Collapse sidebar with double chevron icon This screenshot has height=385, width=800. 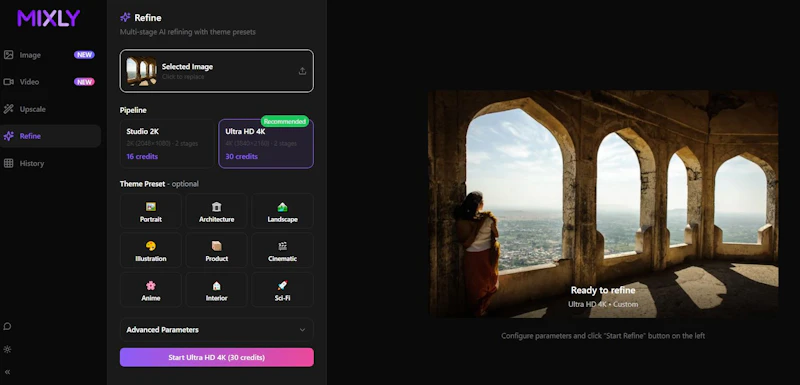point(7,372)
